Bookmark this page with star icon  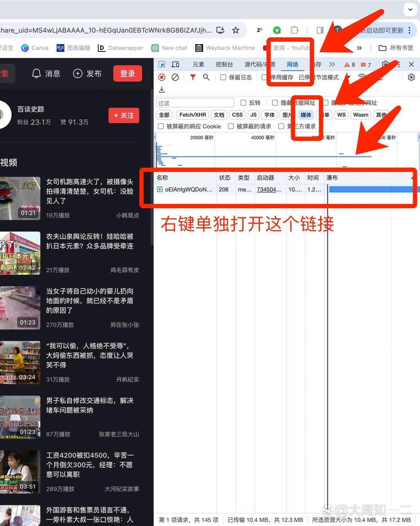pos(236,30)
